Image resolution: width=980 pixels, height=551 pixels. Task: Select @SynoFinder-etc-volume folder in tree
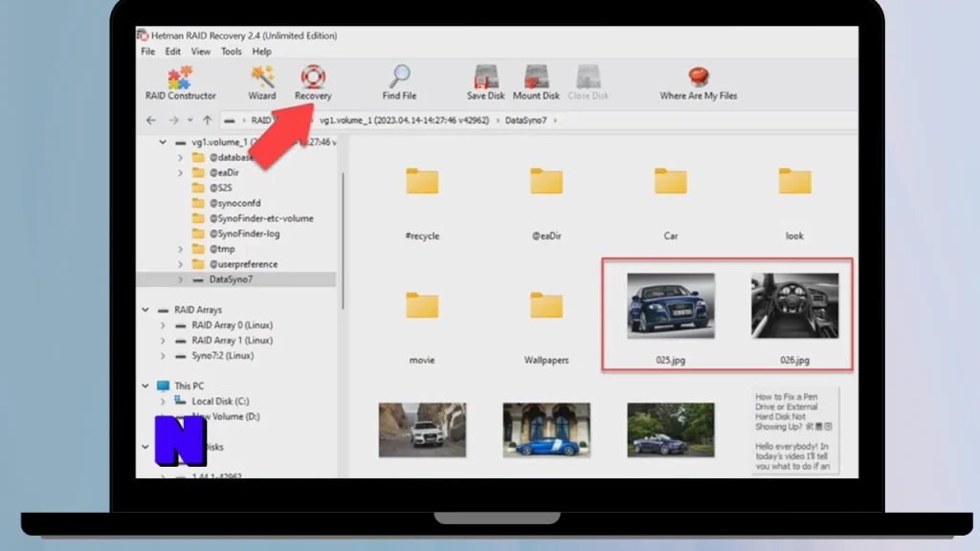click(x=261, y=218)
